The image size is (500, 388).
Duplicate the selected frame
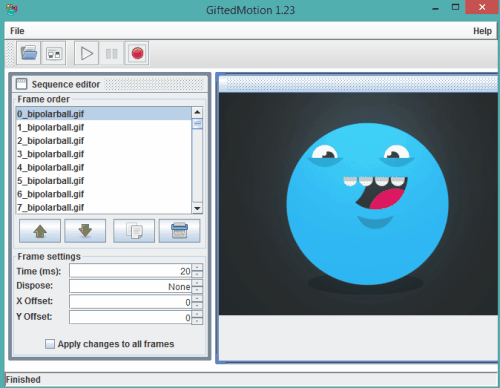[x=134, y=231]
